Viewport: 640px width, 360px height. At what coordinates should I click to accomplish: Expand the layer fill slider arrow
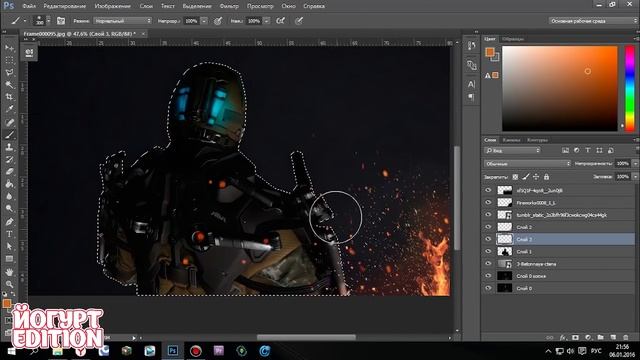(x=635, y=177)
